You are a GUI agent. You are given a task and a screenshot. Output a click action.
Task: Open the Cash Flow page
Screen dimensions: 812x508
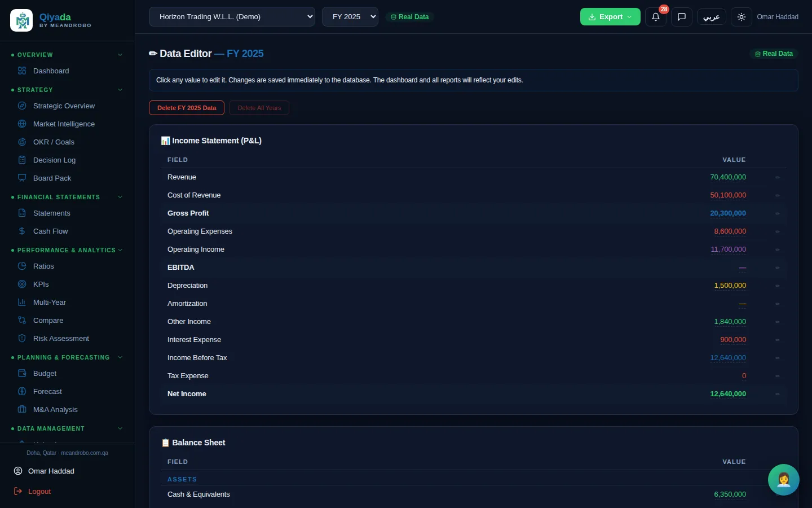(50, 231)
